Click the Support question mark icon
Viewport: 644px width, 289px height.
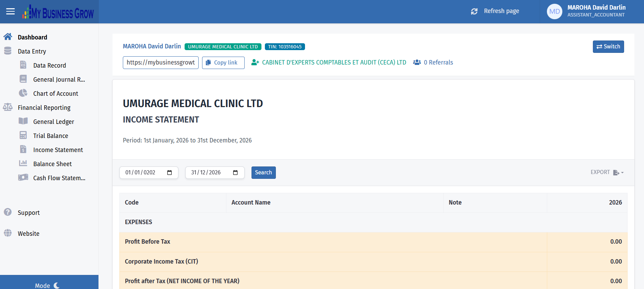point(8,212)
